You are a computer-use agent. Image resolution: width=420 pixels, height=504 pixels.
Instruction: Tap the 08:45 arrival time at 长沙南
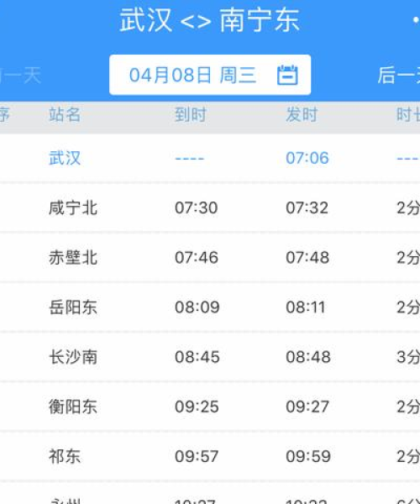tap(197, 357)
